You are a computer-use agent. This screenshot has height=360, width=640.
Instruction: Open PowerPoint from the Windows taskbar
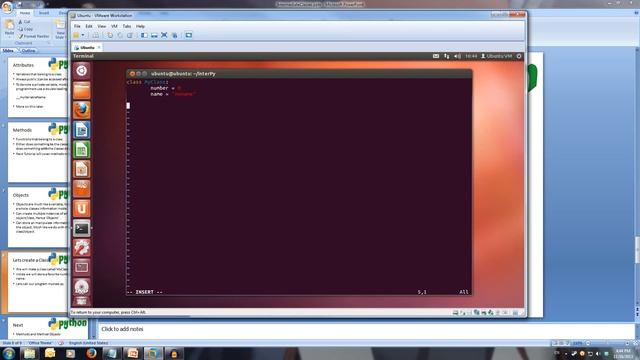pos(133,353)
